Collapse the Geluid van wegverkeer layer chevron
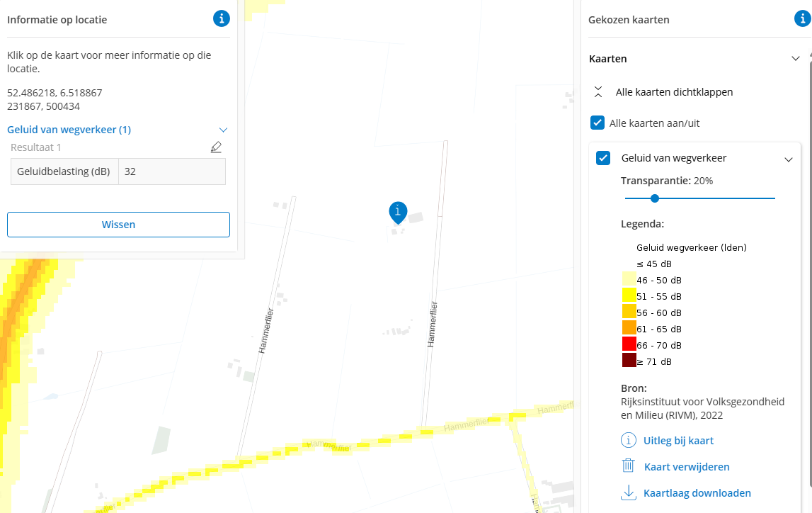Screen dimensions: 812x513 point(788,159)
